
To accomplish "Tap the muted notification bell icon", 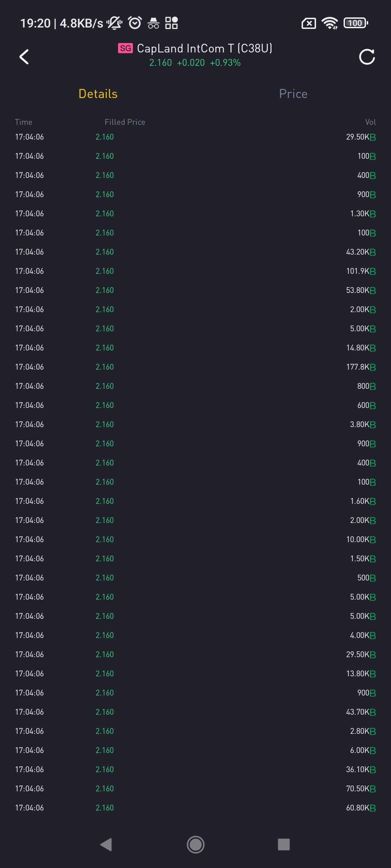I will pyautogui.click(x=114, y=23).
